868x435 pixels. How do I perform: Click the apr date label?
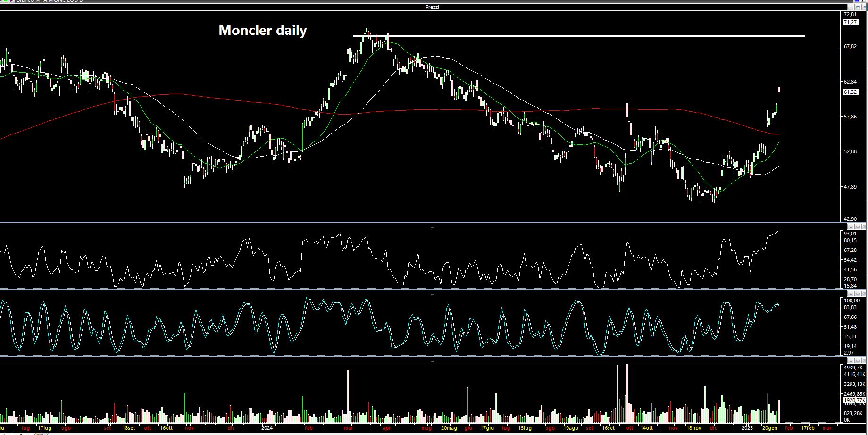386,428
